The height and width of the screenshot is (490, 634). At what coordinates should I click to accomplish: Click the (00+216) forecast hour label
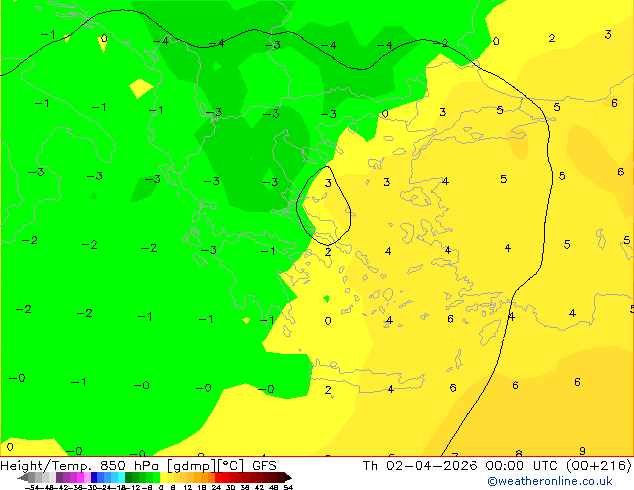pyautogui.click(x=599, y=465)
